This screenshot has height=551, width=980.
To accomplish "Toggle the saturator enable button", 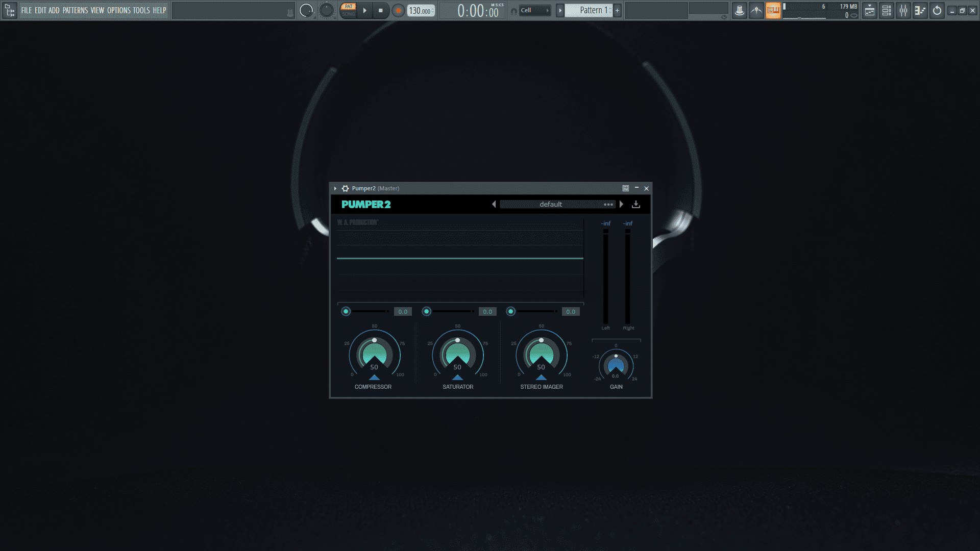I will [x=426, y=311].
